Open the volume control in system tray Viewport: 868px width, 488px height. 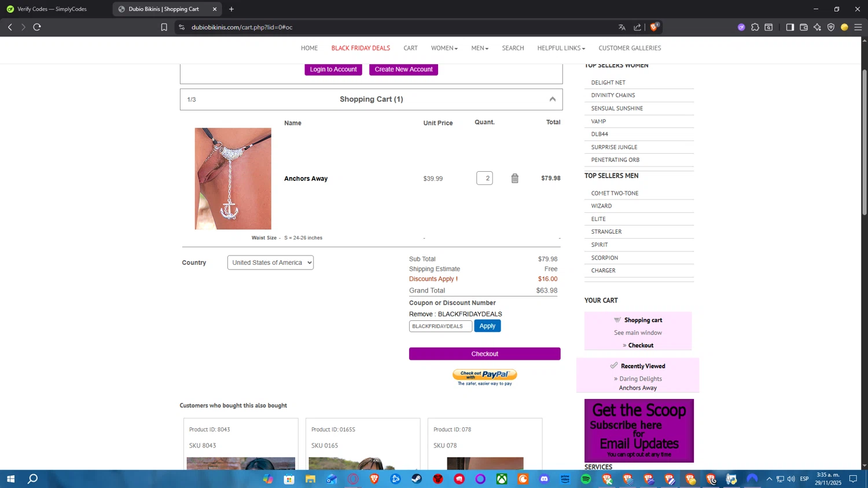click(x=790, y=479)
